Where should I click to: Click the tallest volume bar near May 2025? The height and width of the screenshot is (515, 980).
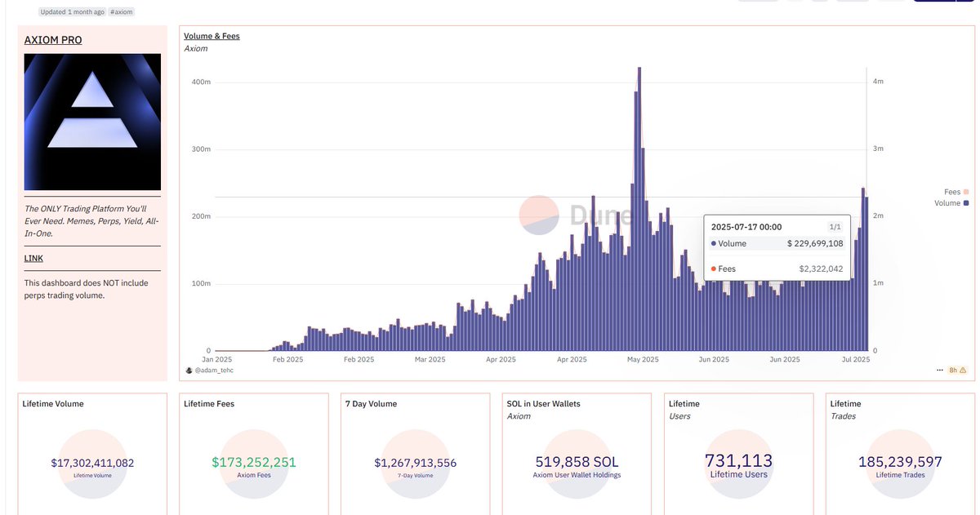tap(639, 209)
